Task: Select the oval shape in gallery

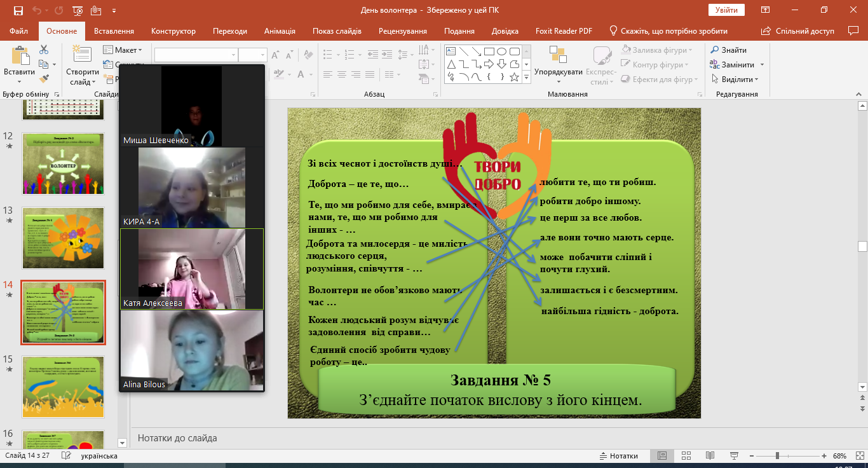Action: [x=502, y=52]
